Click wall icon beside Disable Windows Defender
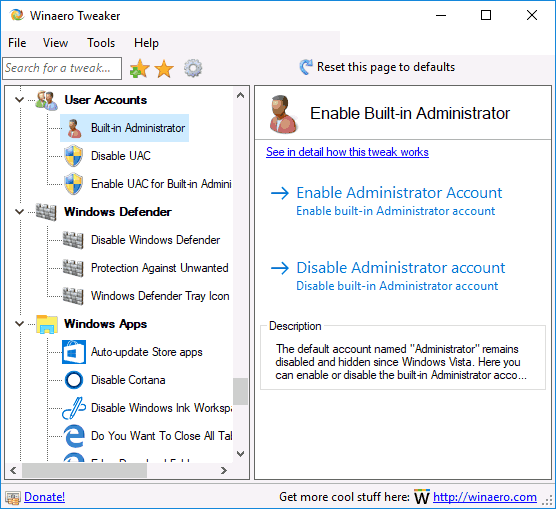 pos(73,240)
